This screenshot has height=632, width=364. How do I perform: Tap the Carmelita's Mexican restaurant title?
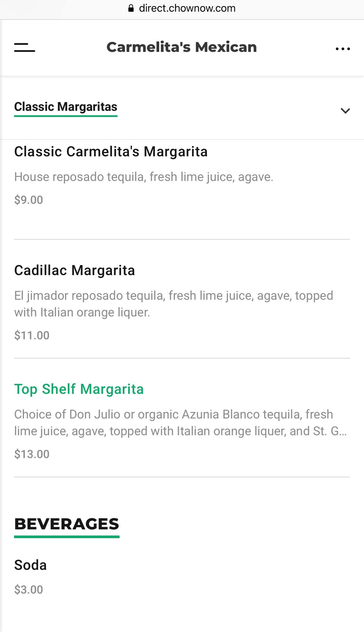pos(182,47)
